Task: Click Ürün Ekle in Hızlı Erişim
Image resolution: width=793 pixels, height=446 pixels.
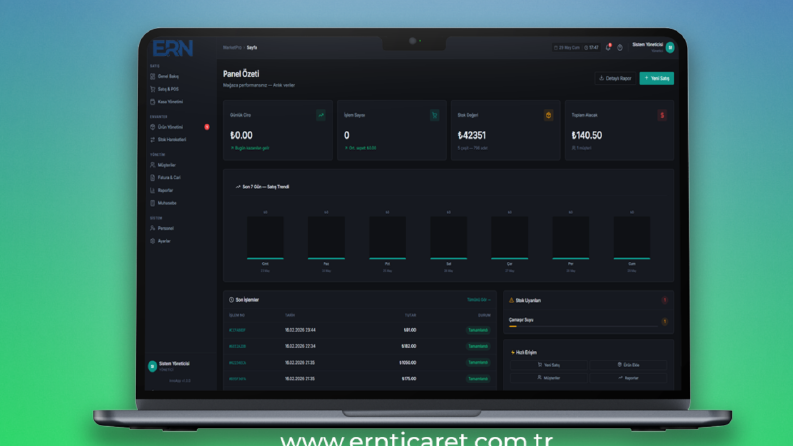Action: (x=628, y=365)
